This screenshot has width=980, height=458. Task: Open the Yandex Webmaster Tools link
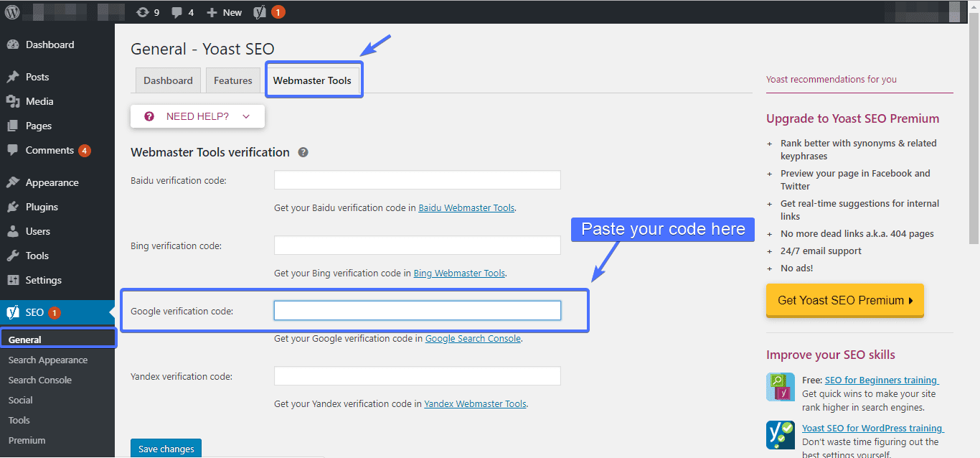pyautogui.click(x=475, y=404)
